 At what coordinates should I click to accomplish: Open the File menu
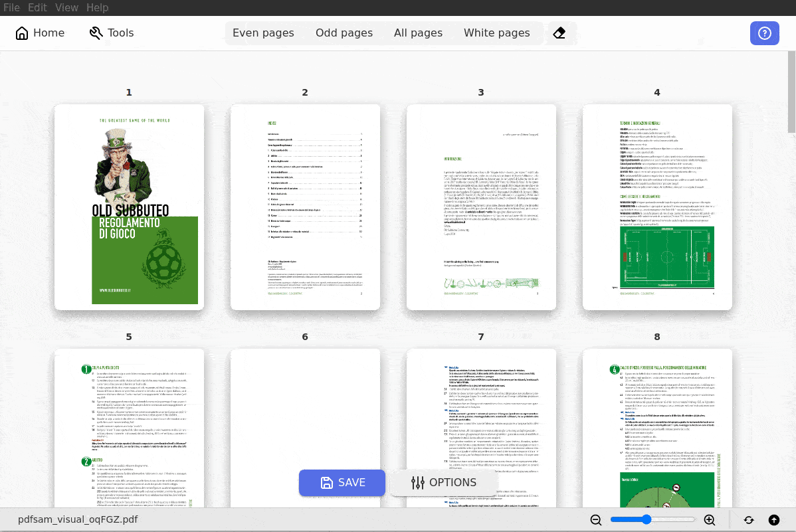pos(11,7)
